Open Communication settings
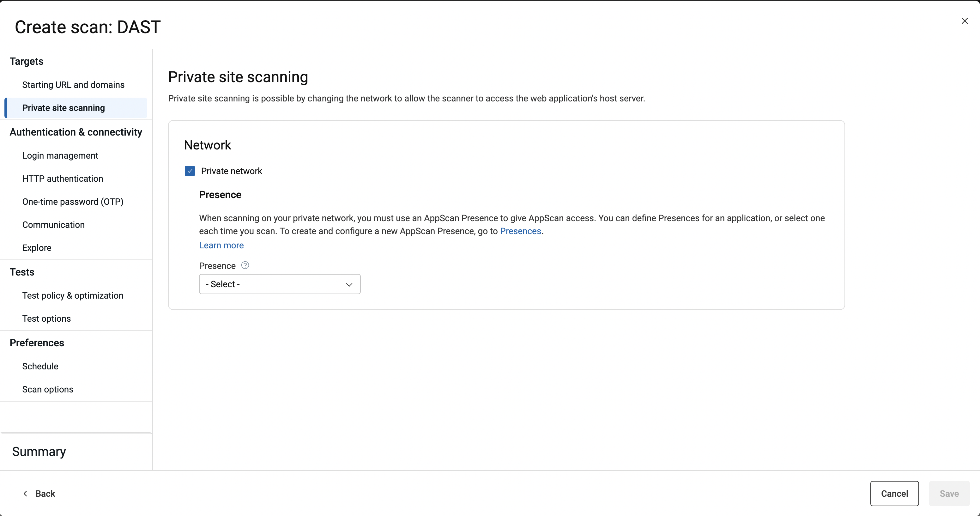The width and height of the screenshot is (980, 516). click(54, 225)
